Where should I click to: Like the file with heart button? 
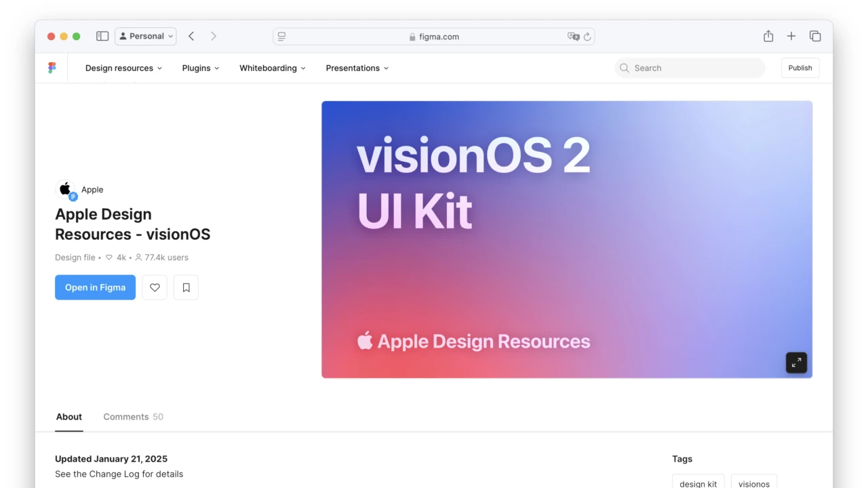(x=155, y=287)
